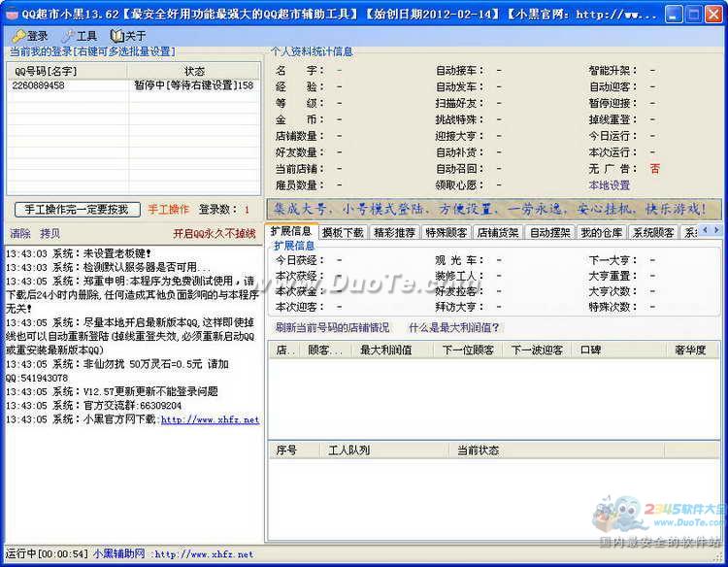Minimize the QQ超市小黑 window
728x567 pixels.
[674, 15]
